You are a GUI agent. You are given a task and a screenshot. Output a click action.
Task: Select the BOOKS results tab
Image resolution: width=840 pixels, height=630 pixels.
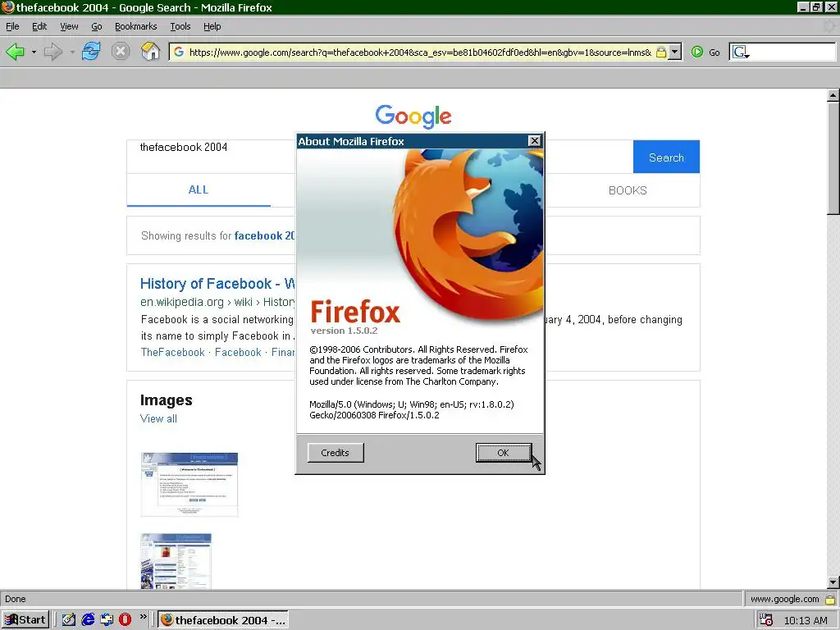(x=628, y=190)
